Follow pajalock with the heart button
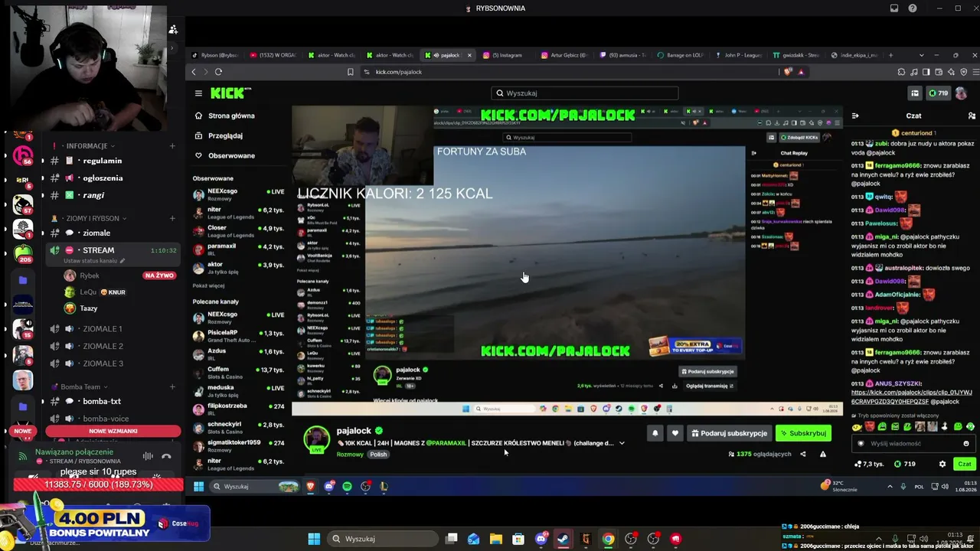Image resolution: width=980 pixels, height=551 pixels. [675, 433]
